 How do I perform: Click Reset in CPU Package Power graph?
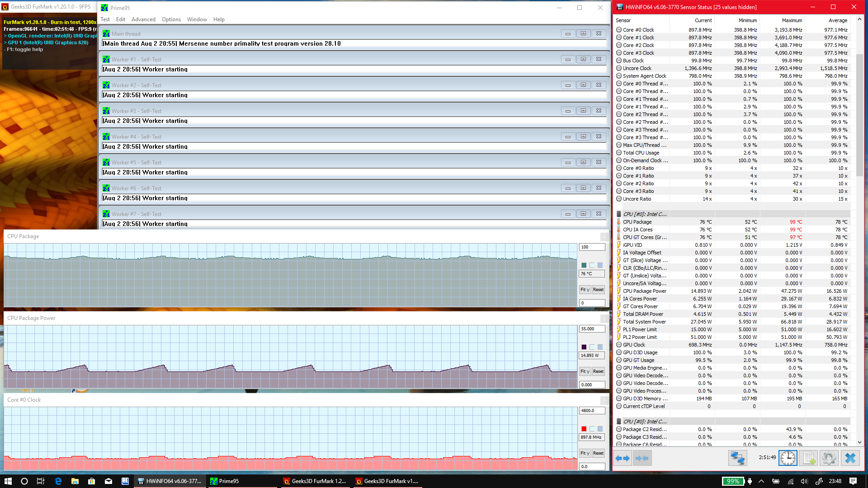click(599, 371)
